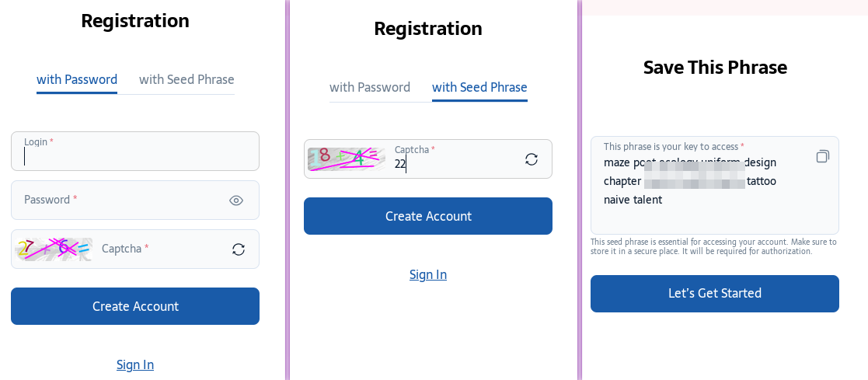Click inside the seed phrase text box
This screenshot has height=380, width=868.
715,186
